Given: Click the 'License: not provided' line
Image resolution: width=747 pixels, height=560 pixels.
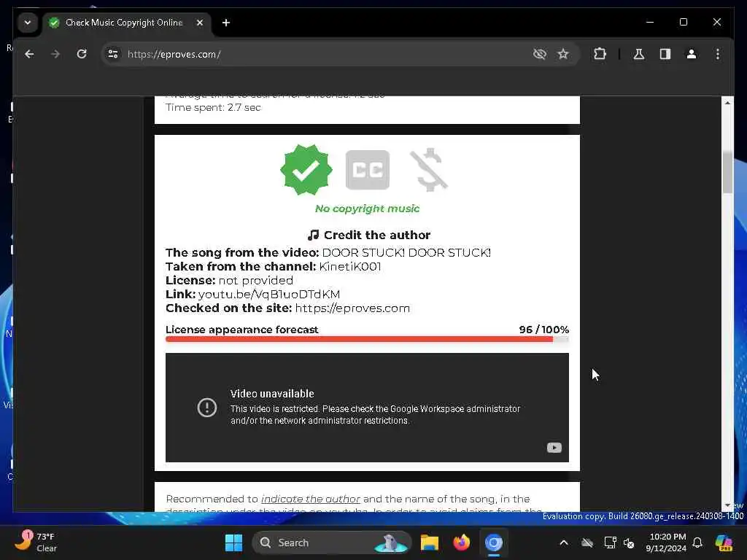Looking at the screenshot, I should [229, 281].
